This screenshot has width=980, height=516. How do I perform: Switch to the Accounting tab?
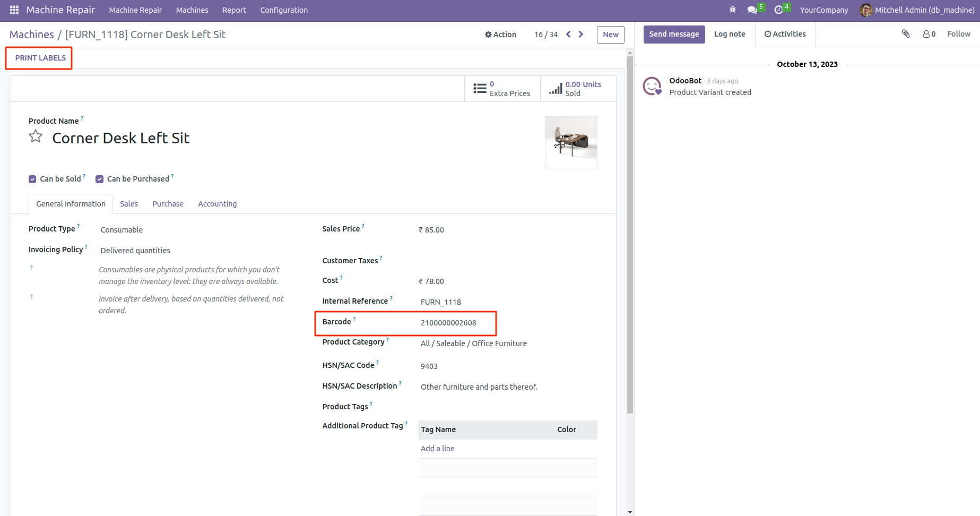click(218, 204)
